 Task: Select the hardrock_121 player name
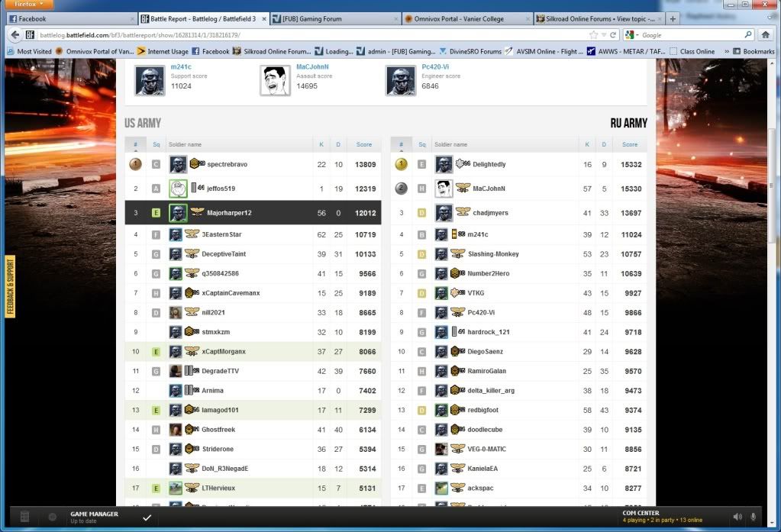coord(489,332)
